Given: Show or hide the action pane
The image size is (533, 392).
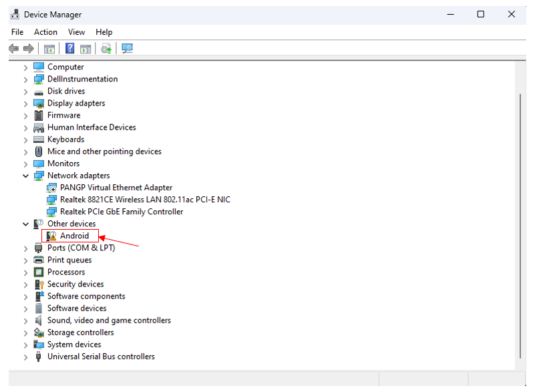Looking at the screenshot, I should click(x=85, y=49).
